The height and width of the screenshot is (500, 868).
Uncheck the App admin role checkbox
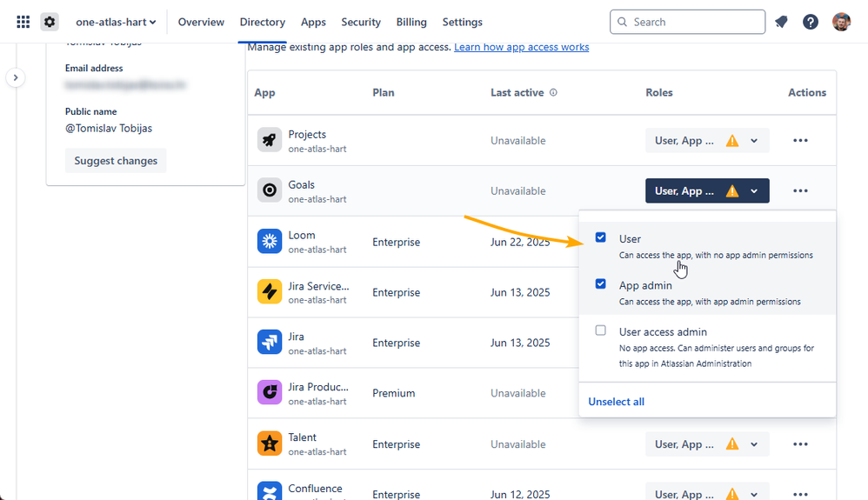tap(601, 284)
